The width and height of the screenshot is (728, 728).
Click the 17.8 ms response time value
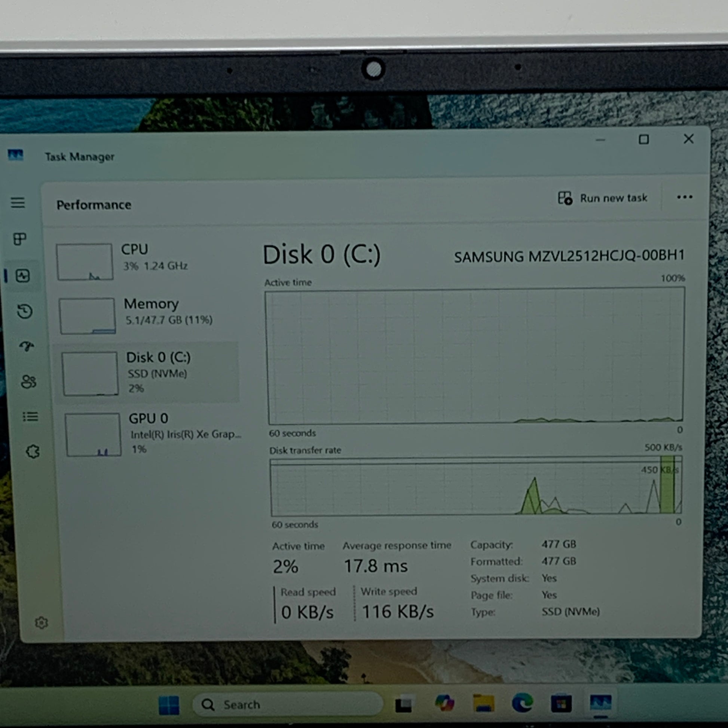pos(376,566)
